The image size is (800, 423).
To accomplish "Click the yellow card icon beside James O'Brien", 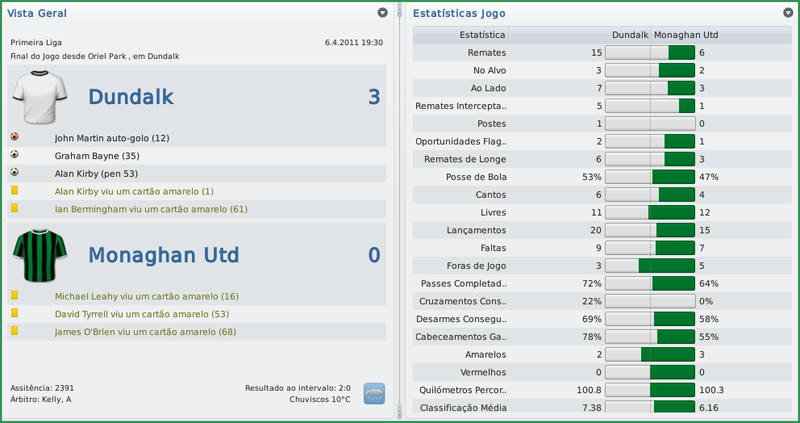I will (x=15, y=331).
